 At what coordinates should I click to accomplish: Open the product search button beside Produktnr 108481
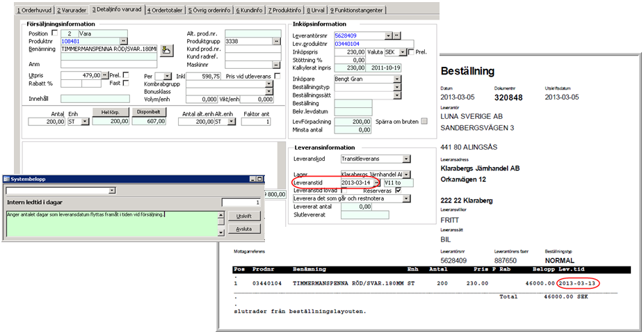(124, 41)
